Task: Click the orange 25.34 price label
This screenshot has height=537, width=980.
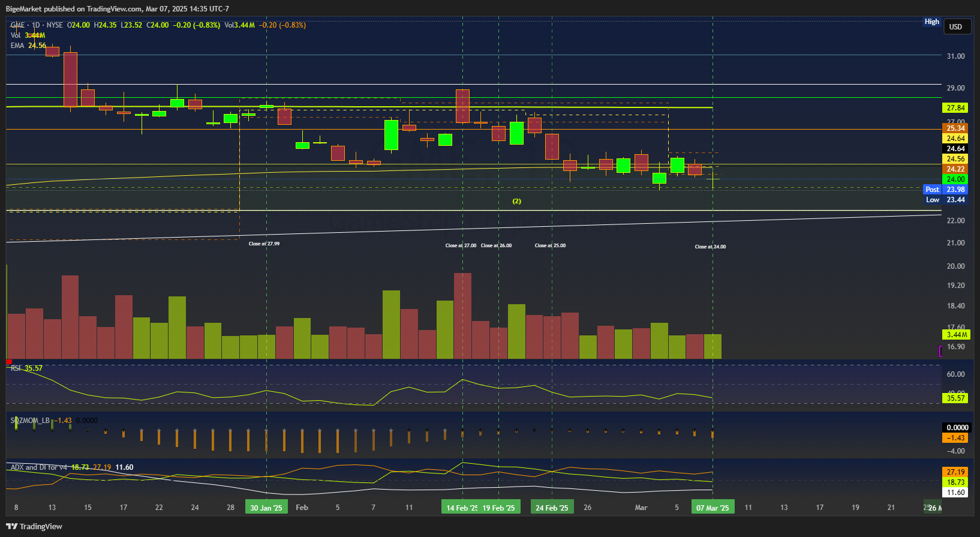Action: tap(955, 128)
